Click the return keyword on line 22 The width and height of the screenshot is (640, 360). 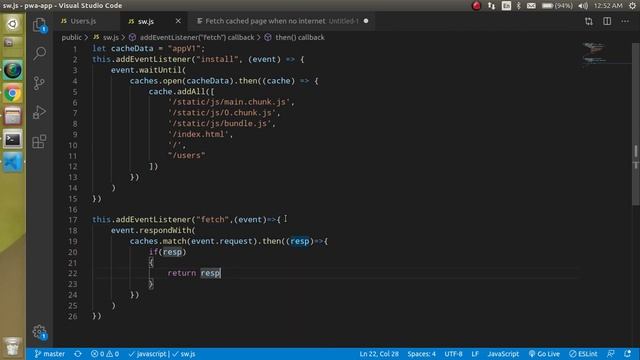pyautogui.click(x=182, y=273)
